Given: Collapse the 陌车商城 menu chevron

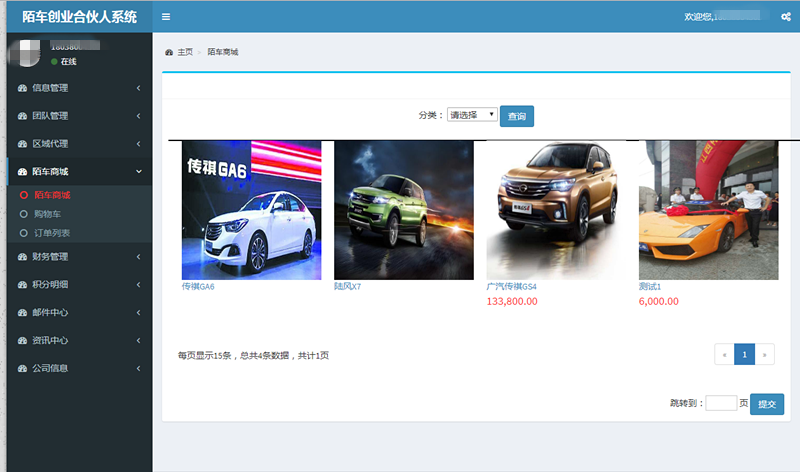Looking at the screenshot, I should (x=139, y=171).
